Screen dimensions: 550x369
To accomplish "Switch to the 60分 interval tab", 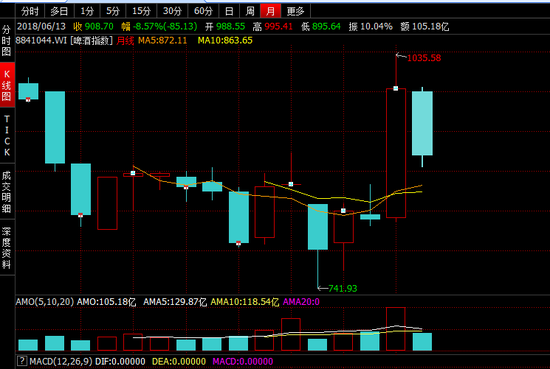I will pos(203,11).
